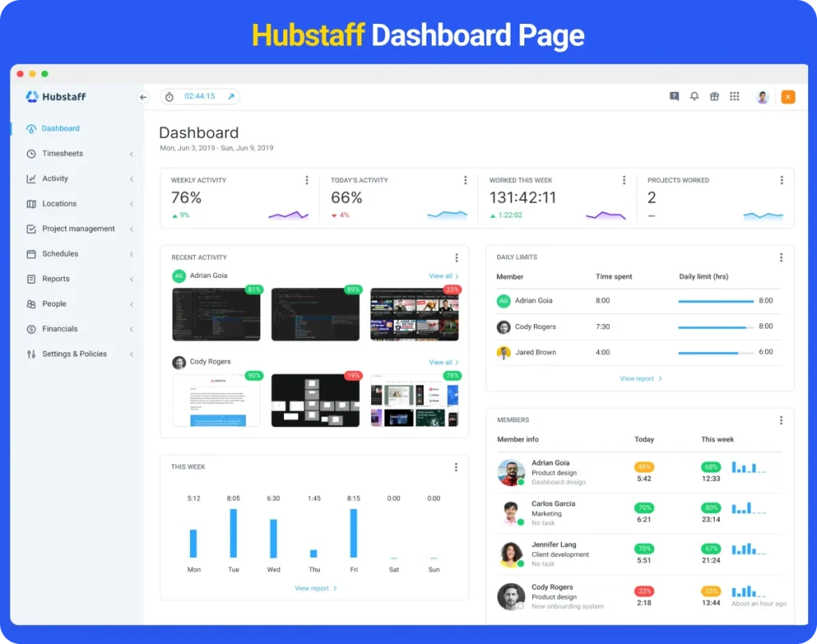Click the Project management checkbox icon
This screenshot has width=817, height=644.
click(x=31, y=229)
